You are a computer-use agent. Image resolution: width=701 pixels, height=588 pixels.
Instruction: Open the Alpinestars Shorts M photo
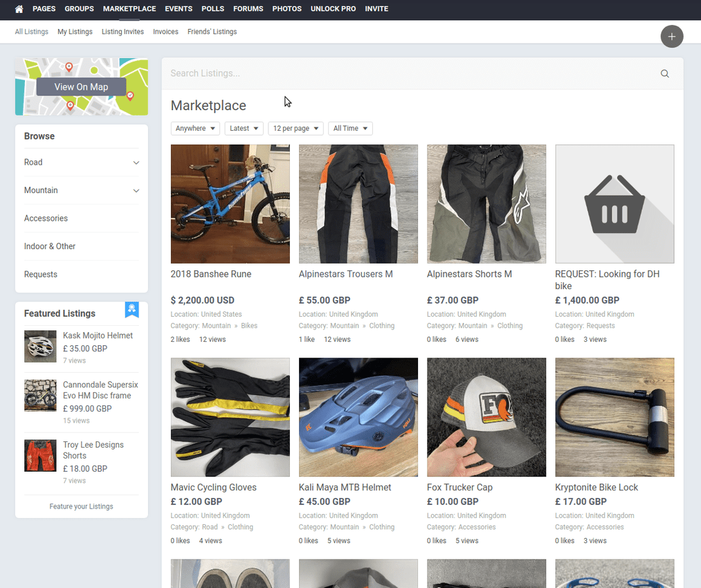coord(486,204)
